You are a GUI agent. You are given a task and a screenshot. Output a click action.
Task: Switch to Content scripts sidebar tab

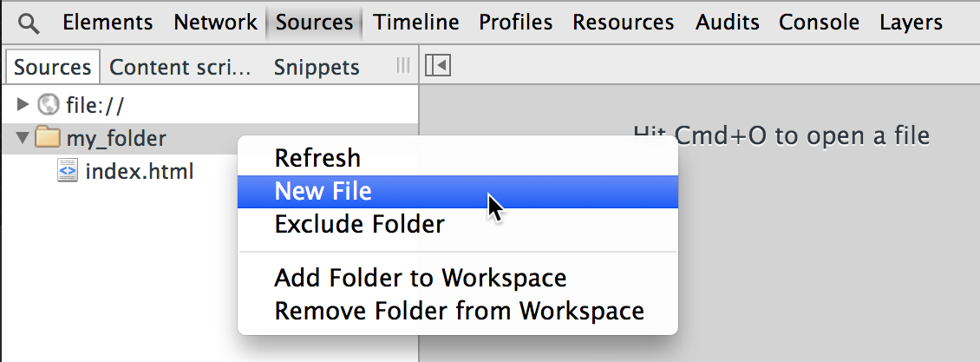(x=180, y=67)
